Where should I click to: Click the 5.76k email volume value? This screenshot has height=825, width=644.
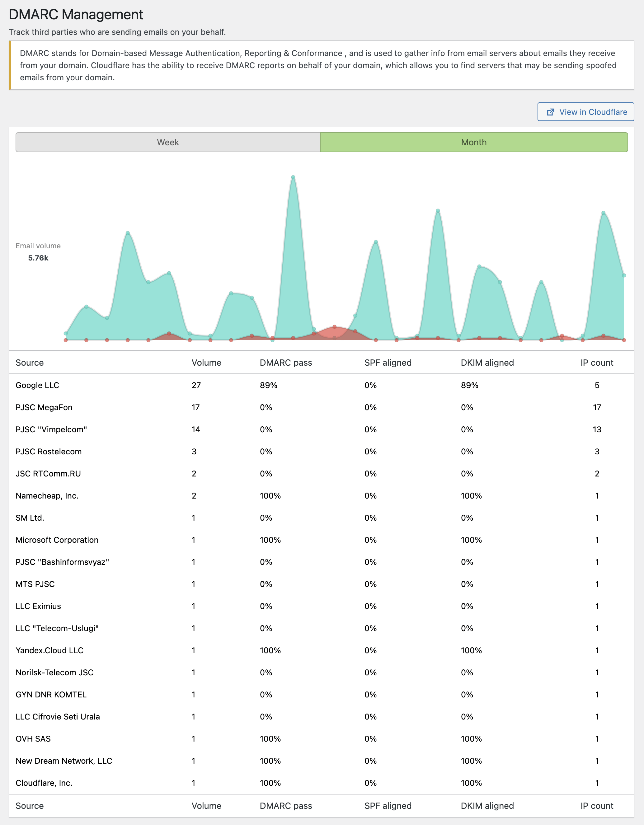click(38, 258)
